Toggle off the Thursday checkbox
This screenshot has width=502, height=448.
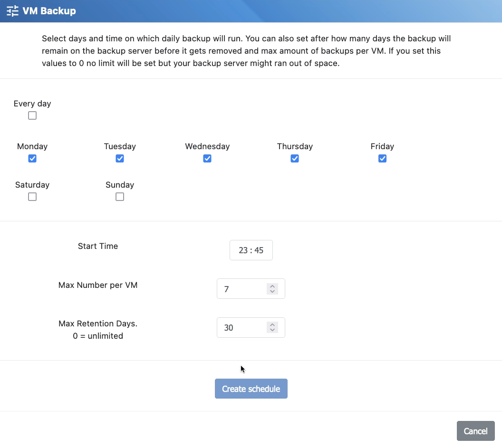(x=295, y=159)
